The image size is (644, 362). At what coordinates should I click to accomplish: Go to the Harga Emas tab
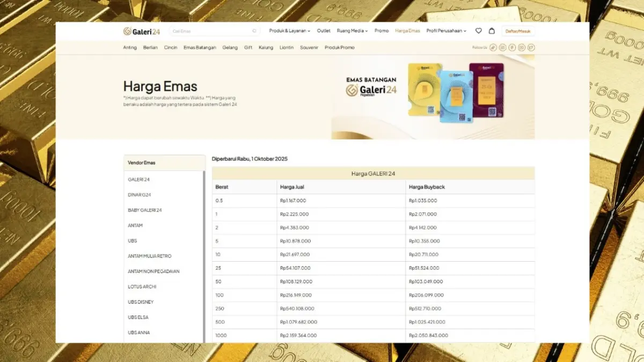click(x=407, y=31)
